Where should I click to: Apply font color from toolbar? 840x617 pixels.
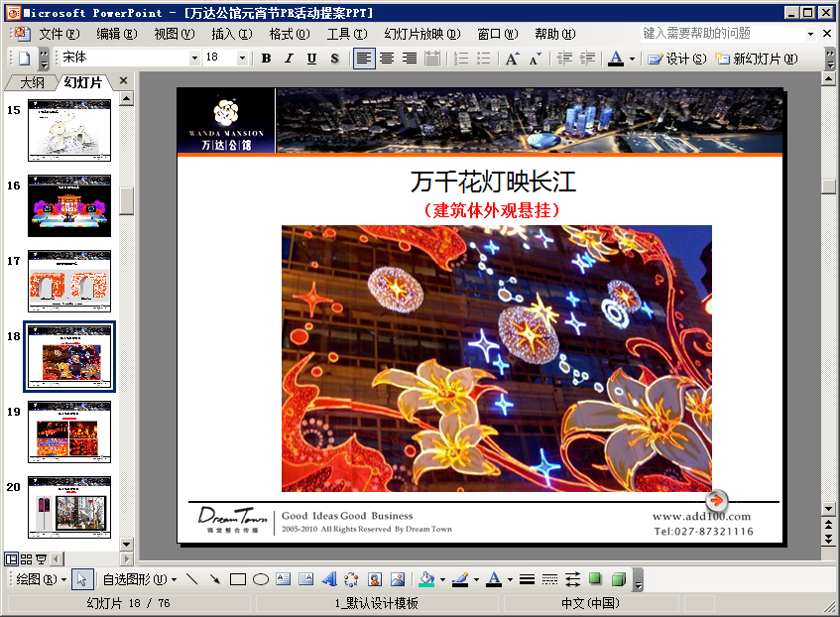click(x=616, y=59)
